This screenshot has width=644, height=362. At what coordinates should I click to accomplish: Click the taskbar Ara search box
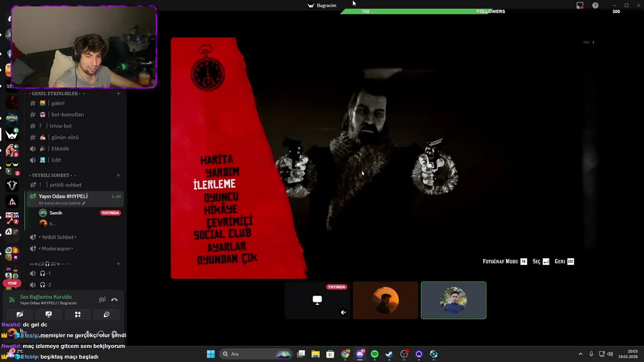click(257, 354)
